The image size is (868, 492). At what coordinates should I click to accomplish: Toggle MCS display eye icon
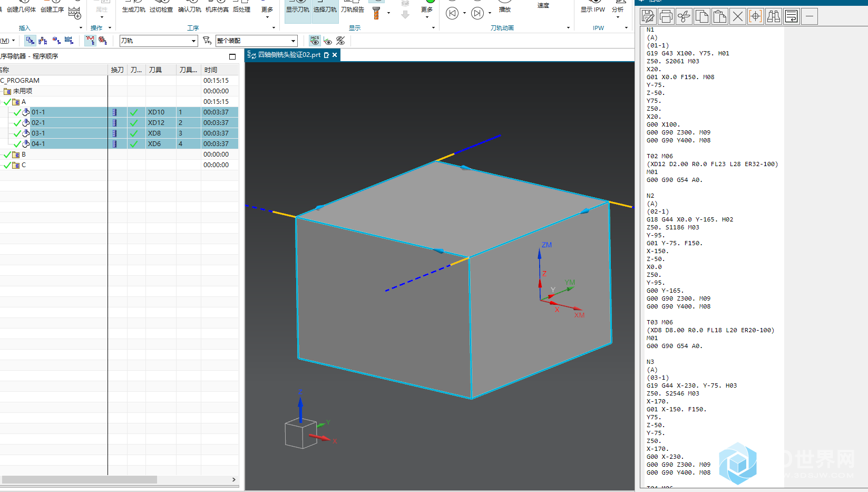[x=315, y=41]
